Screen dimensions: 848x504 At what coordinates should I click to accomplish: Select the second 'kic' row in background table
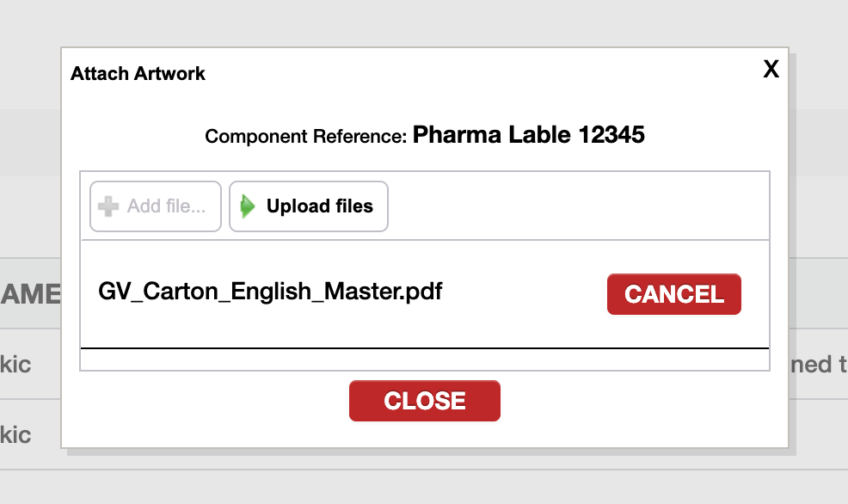(15, 434)
